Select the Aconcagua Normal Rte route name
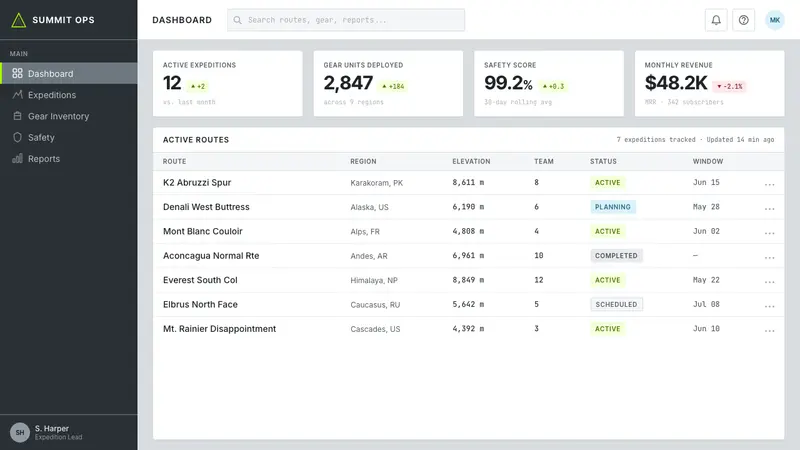 [211, 256]
